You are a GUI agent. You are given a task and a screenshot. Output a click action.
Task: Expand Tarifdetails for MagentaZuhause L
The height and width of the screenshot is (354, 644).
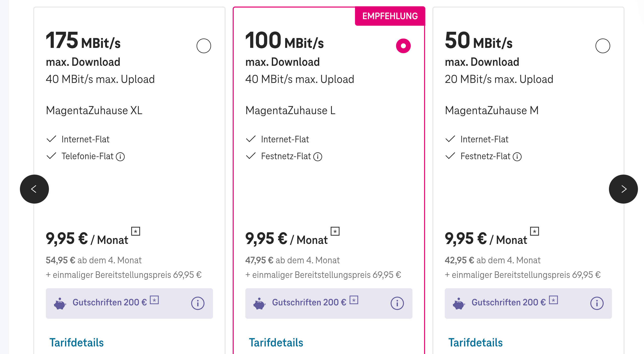276,342
